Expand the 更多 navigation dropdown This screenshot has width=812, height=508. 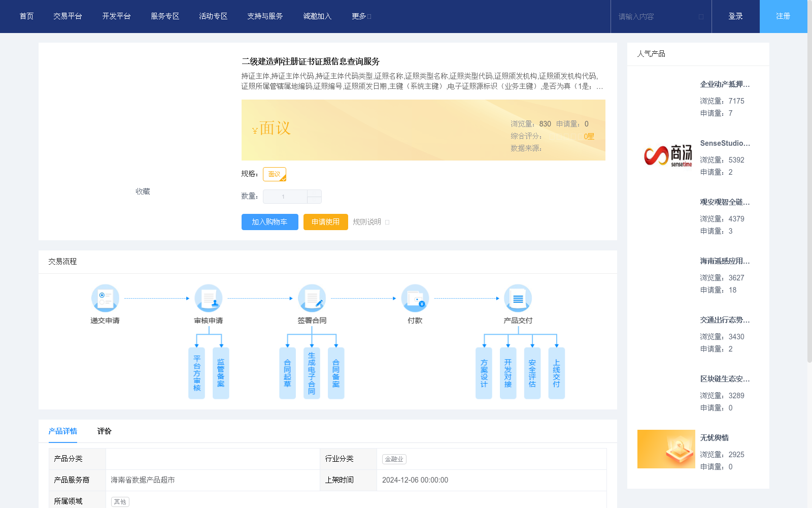pyautogui.click(x=361, y=16)
